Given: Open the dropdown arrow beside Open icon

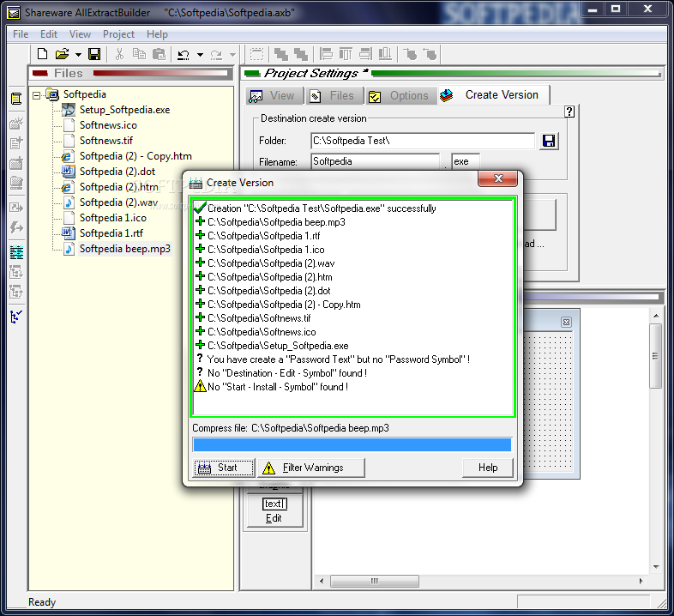Looking at the screenshot, I should pyautogui.click(x=78, y=55).
